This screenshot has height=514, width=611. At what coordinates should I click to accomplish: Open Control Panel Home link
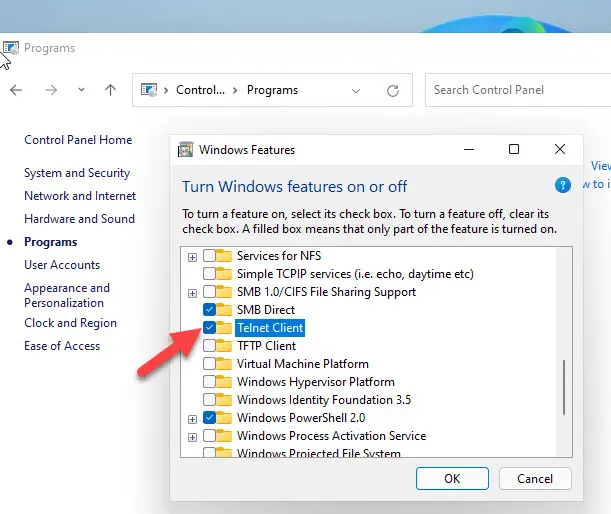point(78,140)
